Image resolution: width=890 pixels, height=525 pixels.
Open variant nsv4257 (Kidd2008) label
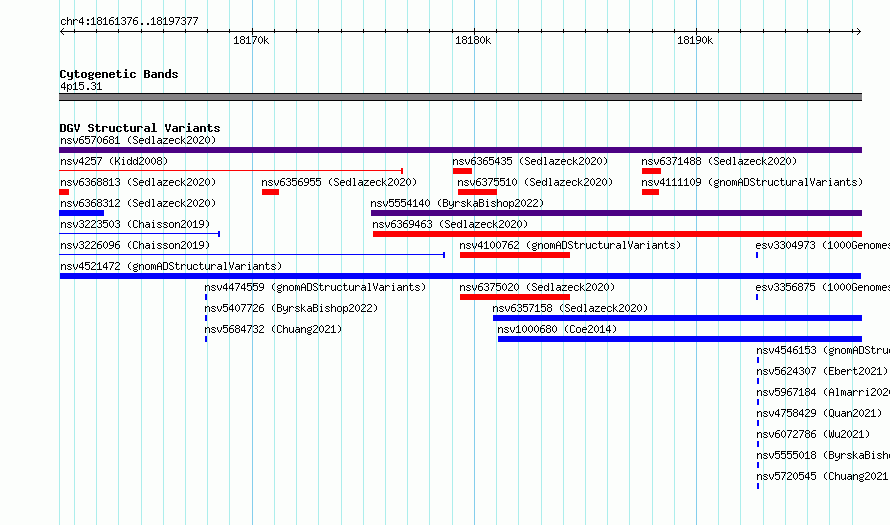pyautogui.click(x=114, y=161)
